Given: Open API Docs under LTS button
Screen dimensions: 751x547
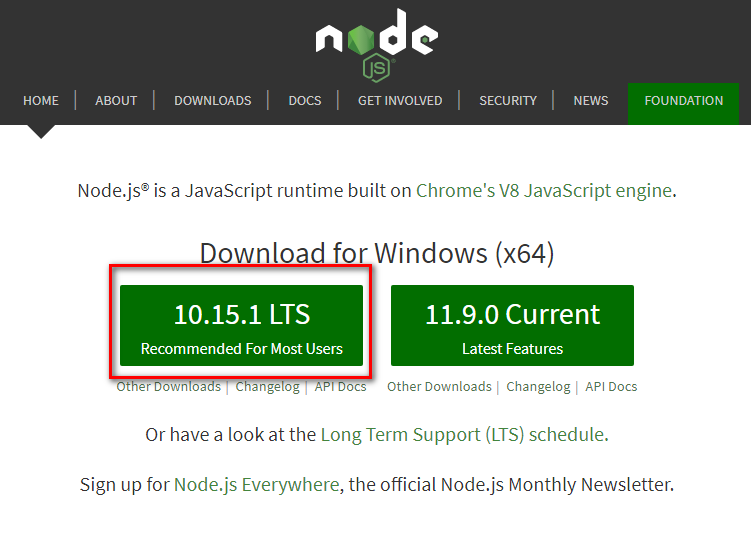Looking at the screenshot, I should (x=341, y=387).
